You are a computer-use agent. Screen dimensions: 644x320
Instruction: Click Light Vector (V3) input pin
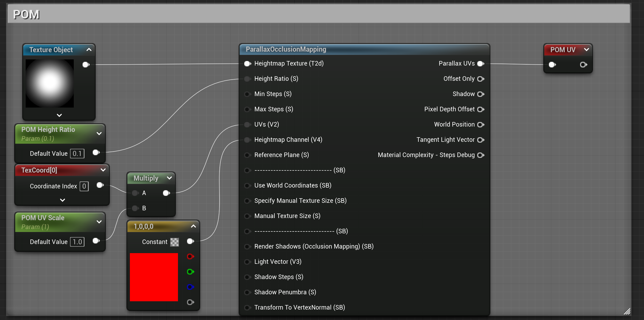pos(248,262)
